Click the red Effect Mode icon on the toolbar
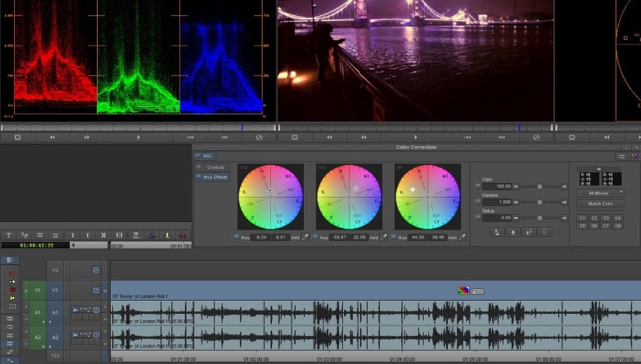Viewport: 641px width, 364px height. tap(183, 235)
